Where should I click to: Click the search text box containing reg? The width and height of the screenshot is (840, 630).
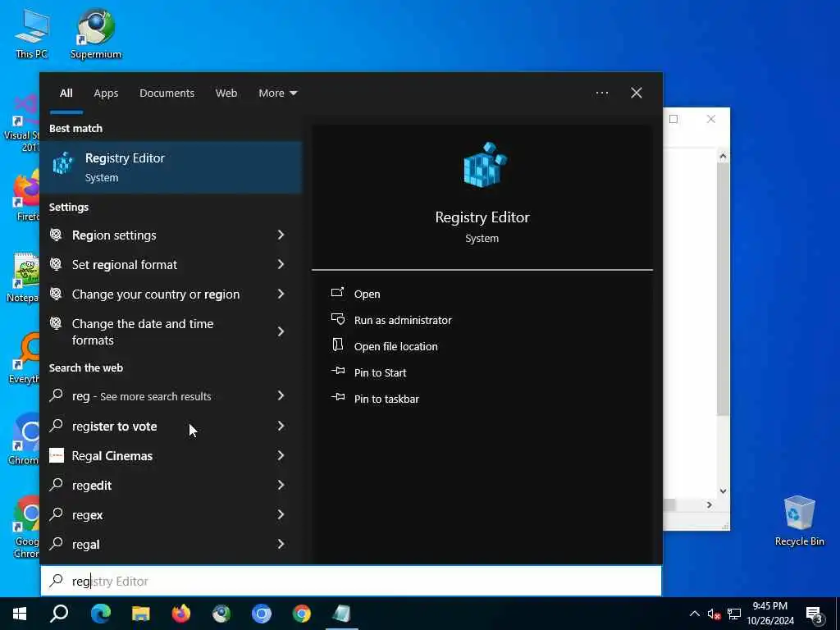click(x=351, y=581)
